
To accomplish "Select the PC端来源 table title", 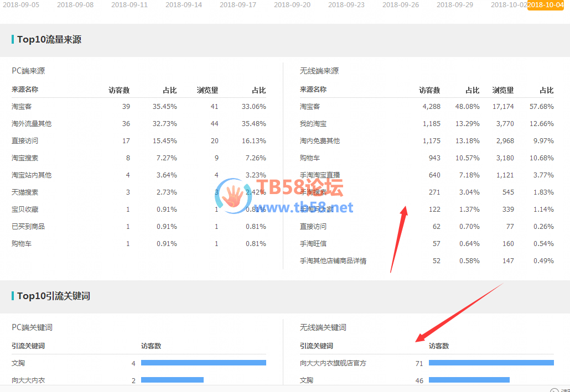I will coord(28,71).
